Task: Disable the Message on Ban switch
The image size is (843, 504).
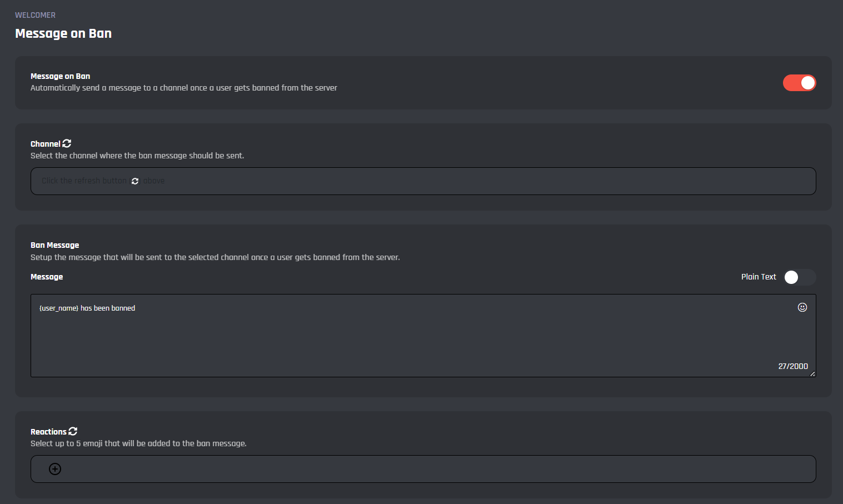Action: click(x=799, y=83)
